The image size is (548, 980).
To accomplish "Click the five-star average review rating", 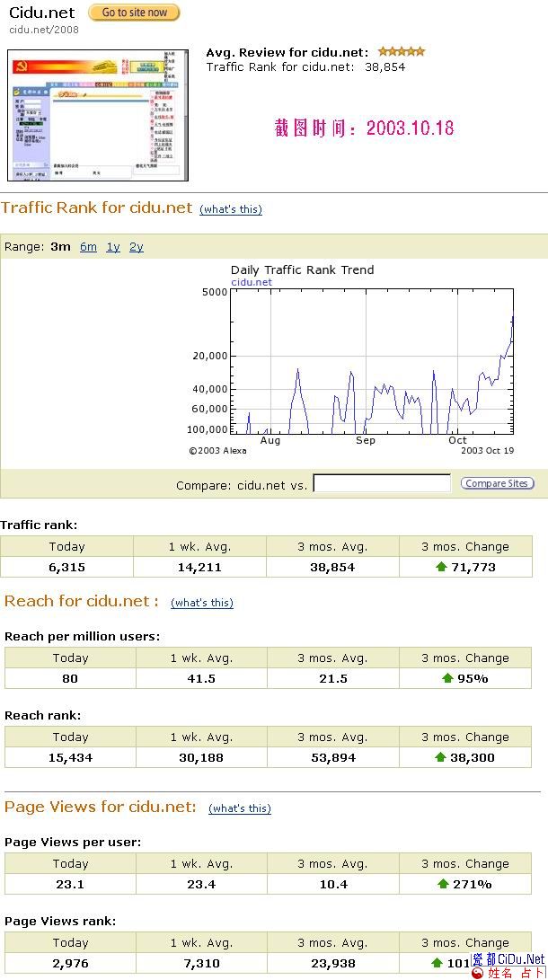I will pos(401,52).
